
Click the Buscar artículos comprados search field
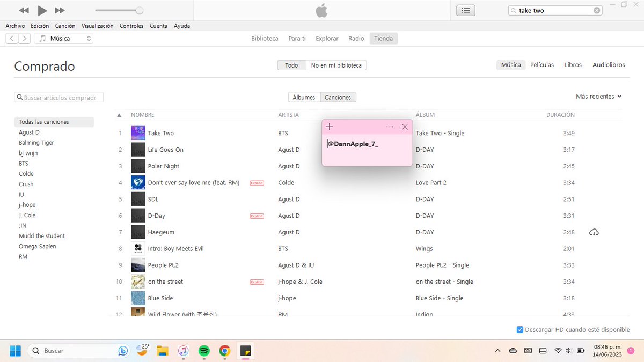pos(59,98)
